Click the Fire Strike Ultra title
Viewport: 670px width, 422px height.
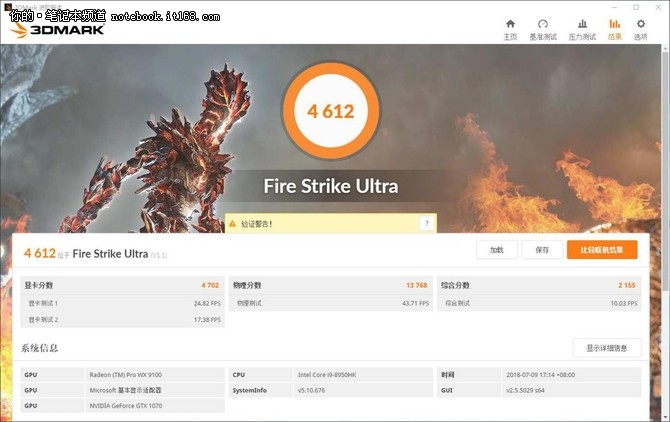(331, 186)
